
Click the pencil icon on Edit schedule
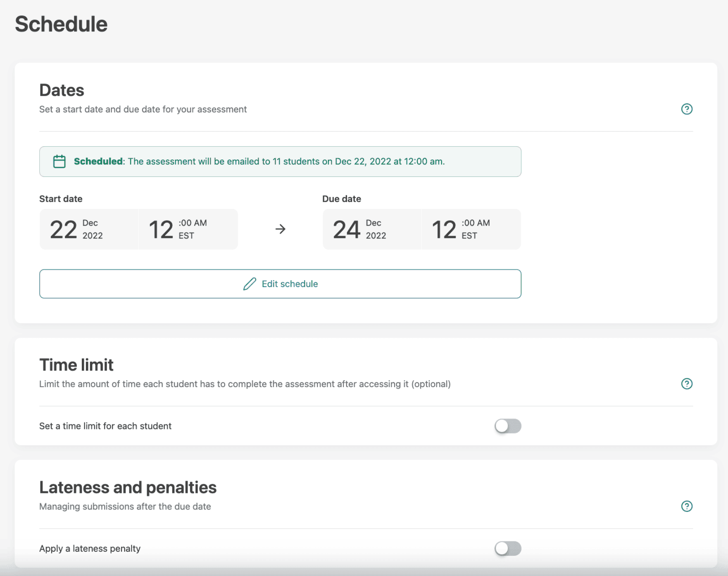coord(250,284)
